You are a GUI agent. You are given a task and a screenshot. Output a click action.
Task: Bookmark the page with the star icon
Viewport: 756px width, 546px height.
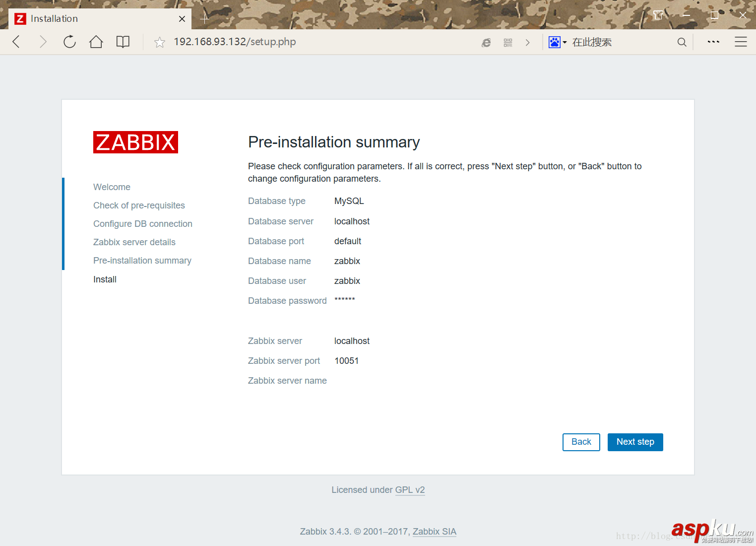(x=159, y=42)
